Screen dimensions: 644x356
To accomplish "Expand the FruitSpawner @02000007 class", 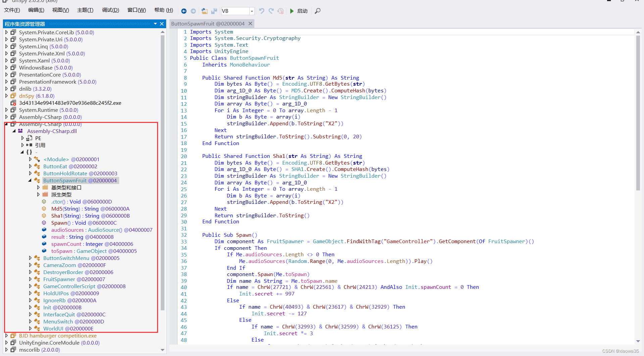I will point(30,279).
